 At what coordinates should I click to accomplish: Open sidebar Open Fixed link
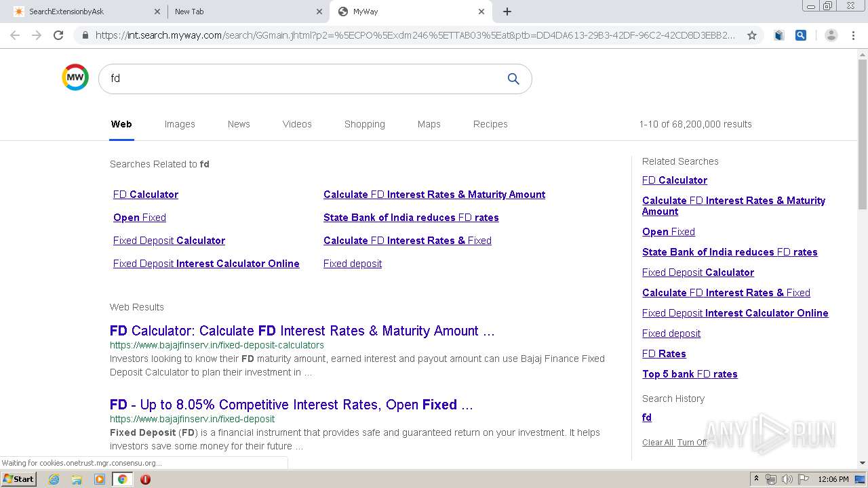(x=669, y=232)
